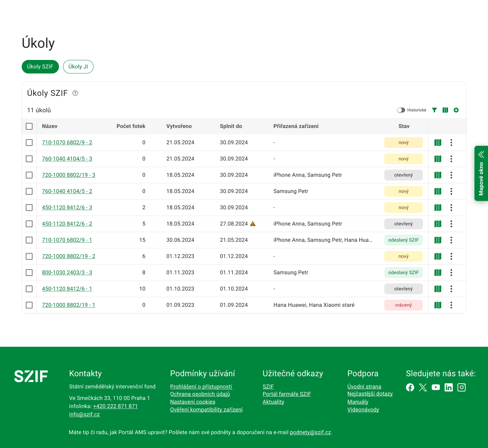Open table settings gear icon
Screen dimensions: 488x448
tap(456, 110)
